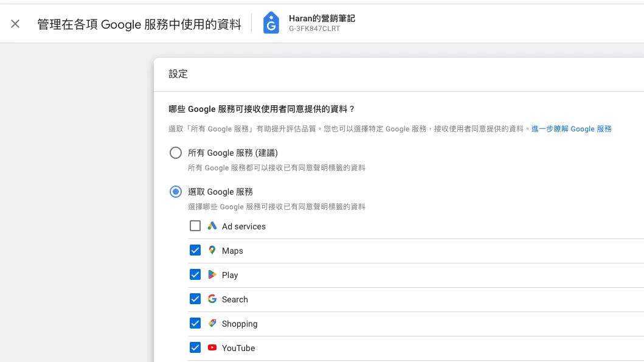644x362 pixels.
Task: Click the tag ID G-3FK847CLRT
Action: click(314, 29)
